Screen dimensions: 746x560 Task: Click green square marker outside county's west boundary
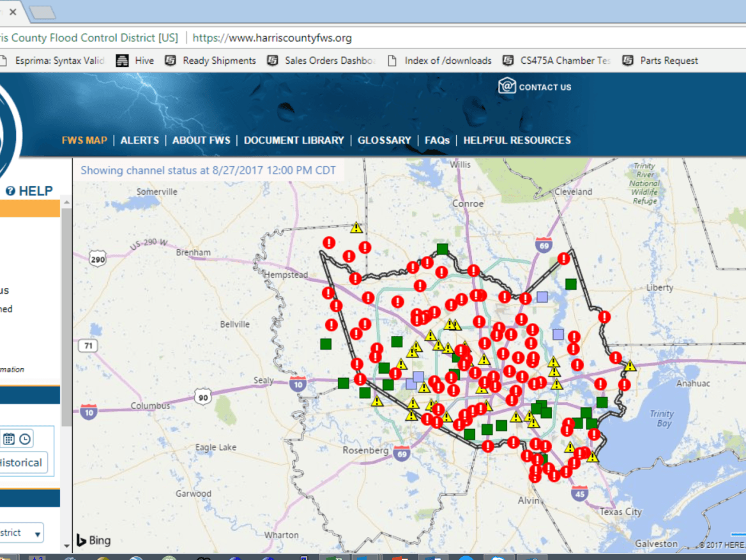tap(326, 344)
